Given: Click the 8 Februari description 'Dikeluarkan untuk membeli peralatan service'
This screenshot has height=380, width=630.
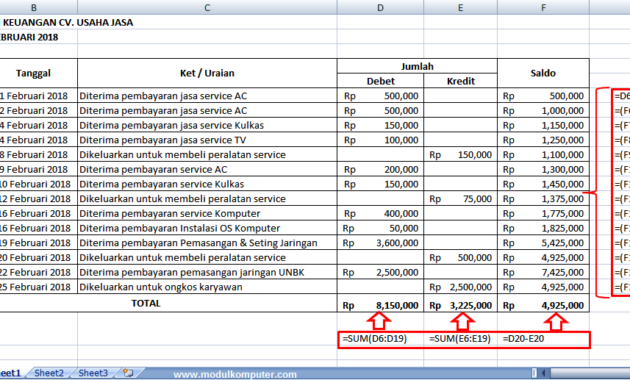Looking at the screenshot, I should coord(207,155).
